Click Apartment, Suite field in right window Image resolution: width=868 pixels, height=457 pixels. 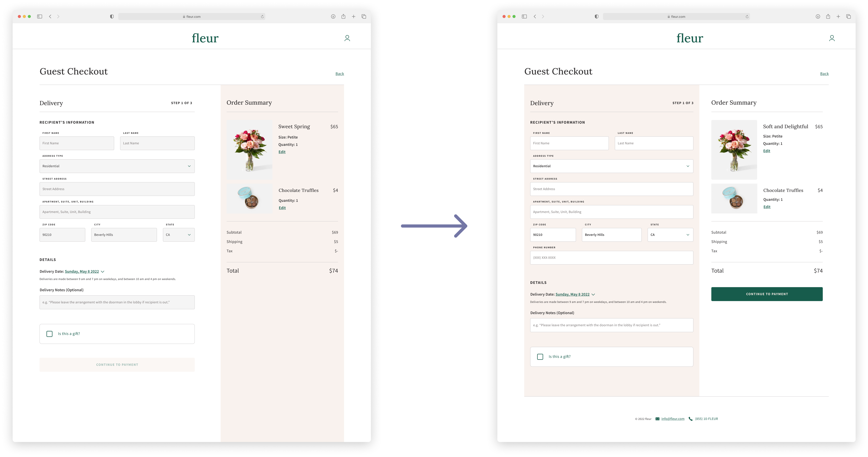612,212
